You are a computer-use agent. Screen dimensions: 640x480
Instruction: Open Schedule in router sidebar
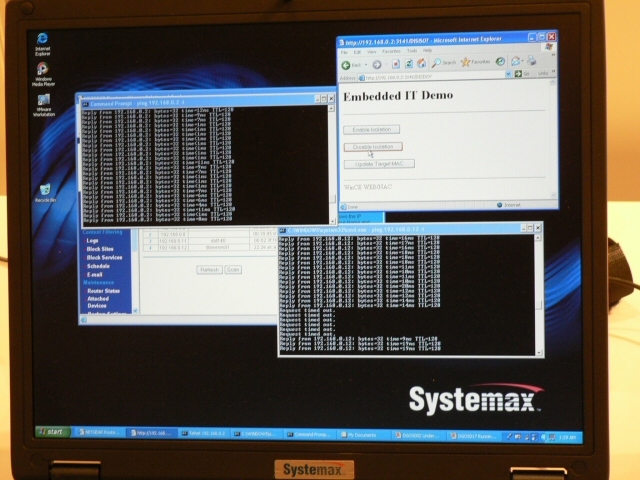coord(98,266)
